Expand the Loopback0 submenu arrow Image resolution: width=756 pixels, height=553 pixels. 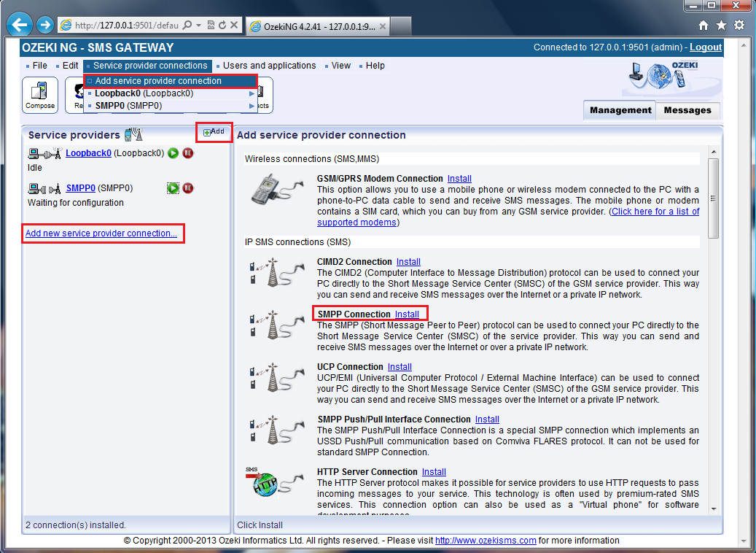(252, 93)
